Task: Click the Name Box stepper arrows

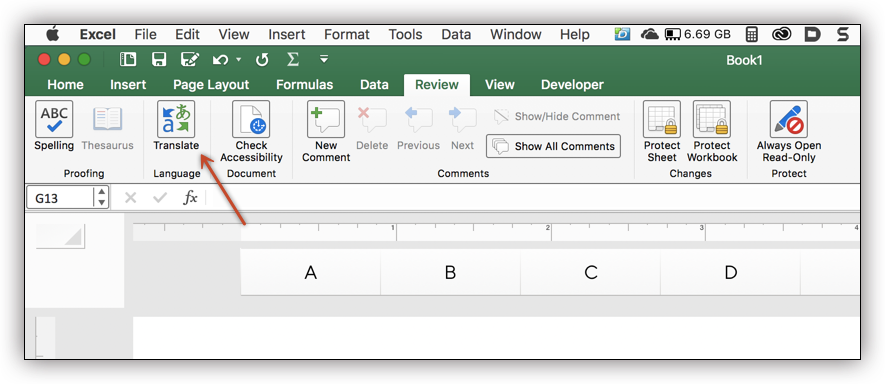Action: tap(101, 198)
